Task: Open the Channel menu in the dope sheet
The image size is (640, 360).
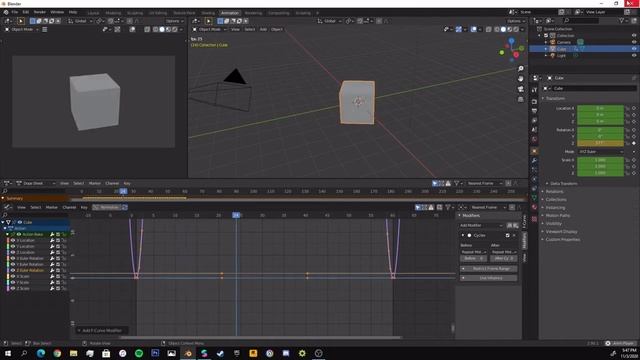Action: pyautogui.click(x=112, y=183)
